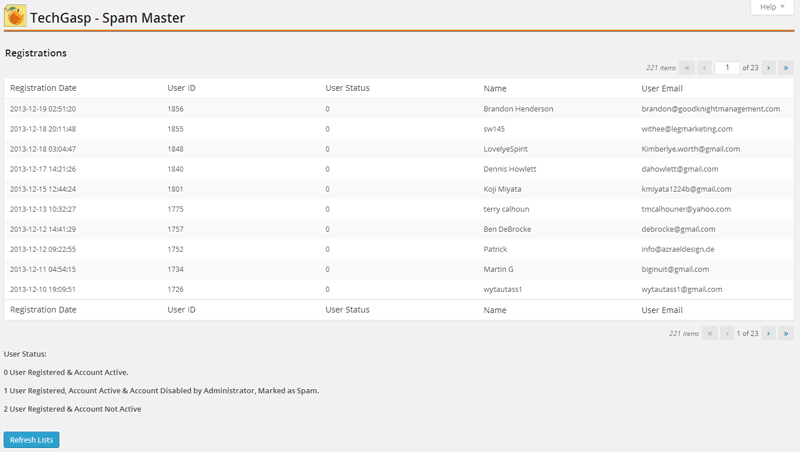Jump to last page in top pagination
This screenshot has height=452, width=800.
[x=786, y=68]
